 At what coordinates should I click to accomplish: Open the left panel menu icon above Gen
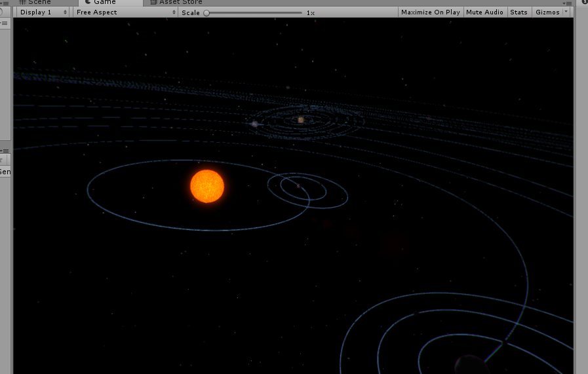pyautogui.click(x=4, y=151)
